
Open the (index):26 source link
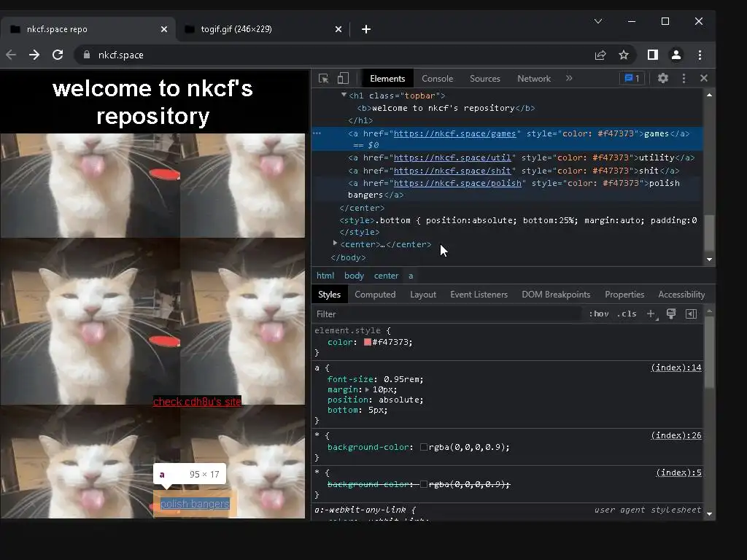tap(676, 435)
